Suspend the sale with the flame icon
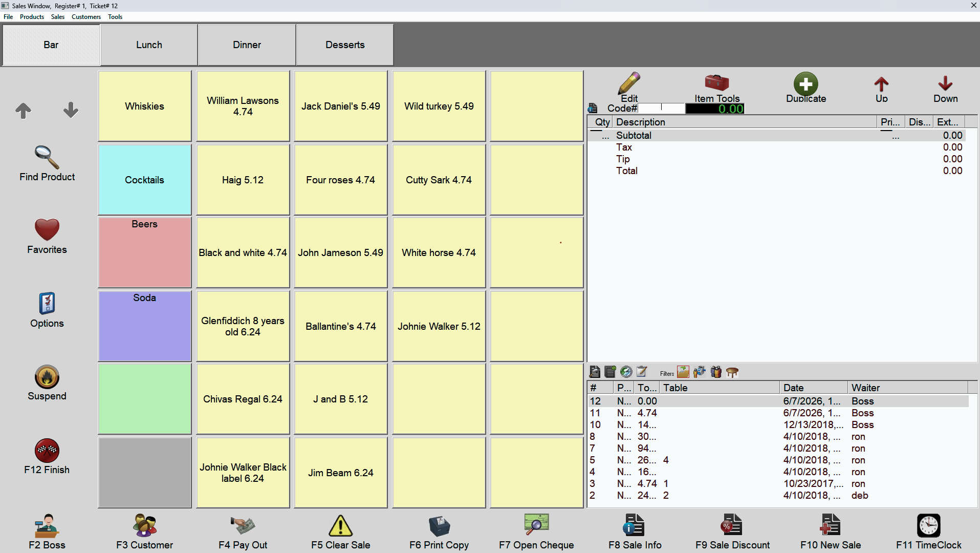The image size is (980, 553). (x=47, y=377)
